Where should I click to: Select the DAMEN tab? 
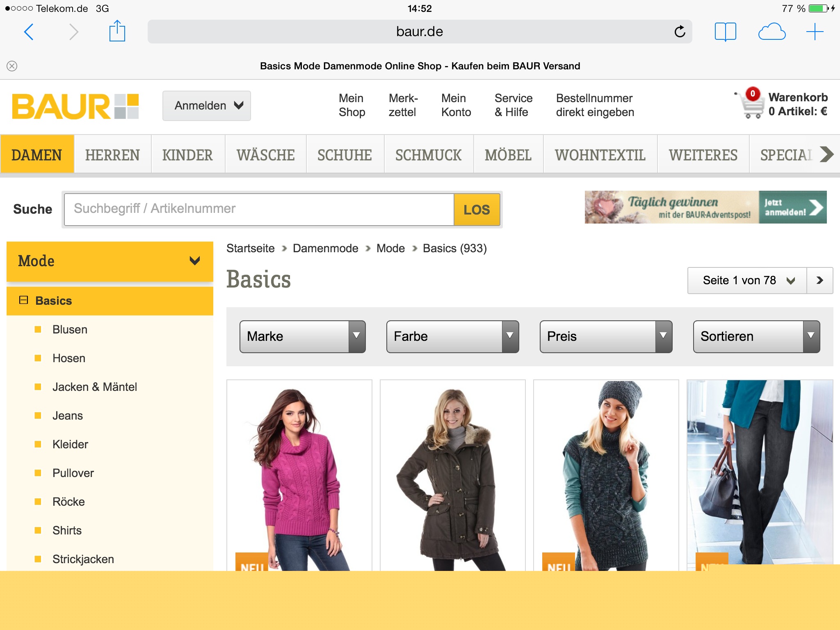(x=37, y=155)
